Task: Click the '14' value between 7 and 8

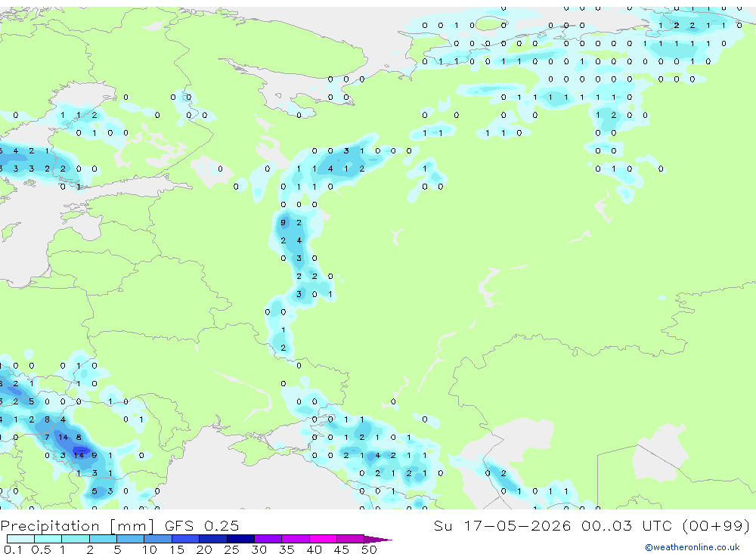Action: (x=64, y=438)
